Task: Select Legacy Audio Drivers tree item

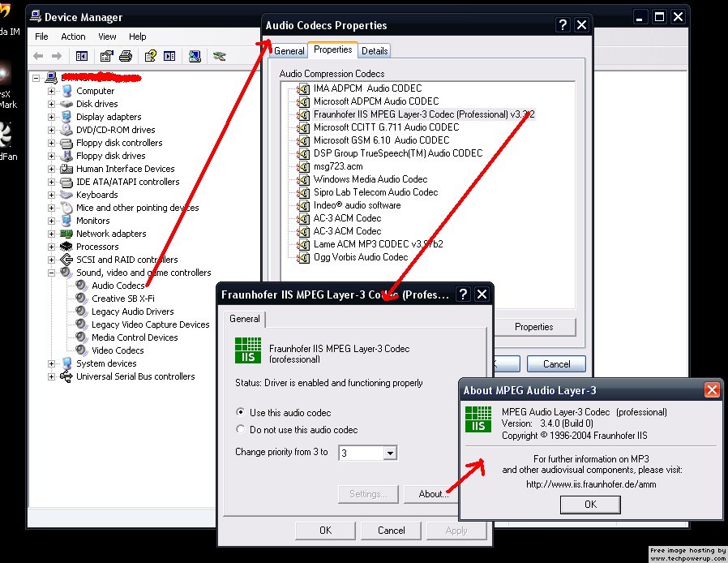Action: 133,312
